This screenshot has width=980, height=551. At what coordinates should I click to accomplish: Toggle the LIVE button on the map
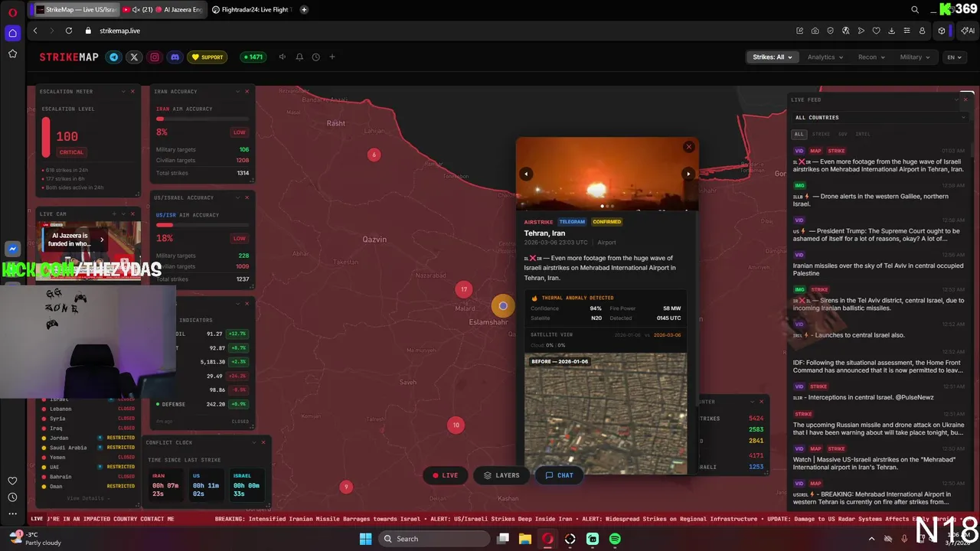coord(445,475)
